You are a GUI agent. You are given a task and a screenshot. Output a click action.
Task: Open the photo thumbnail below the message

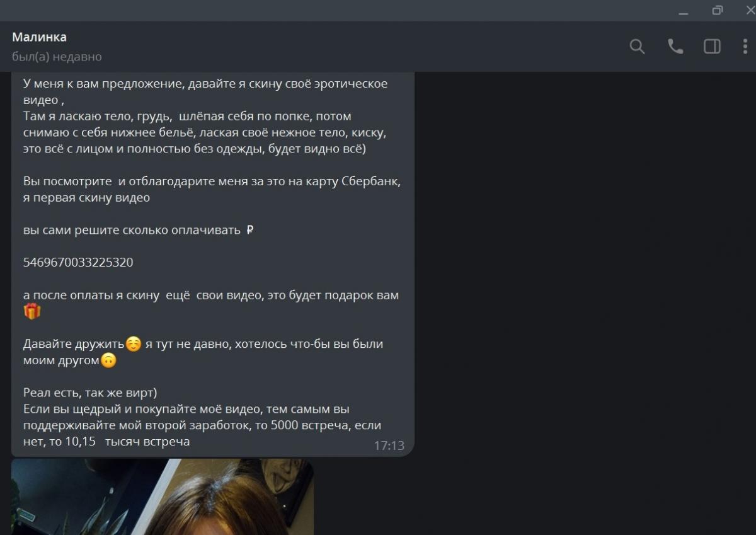click(163, 497)
